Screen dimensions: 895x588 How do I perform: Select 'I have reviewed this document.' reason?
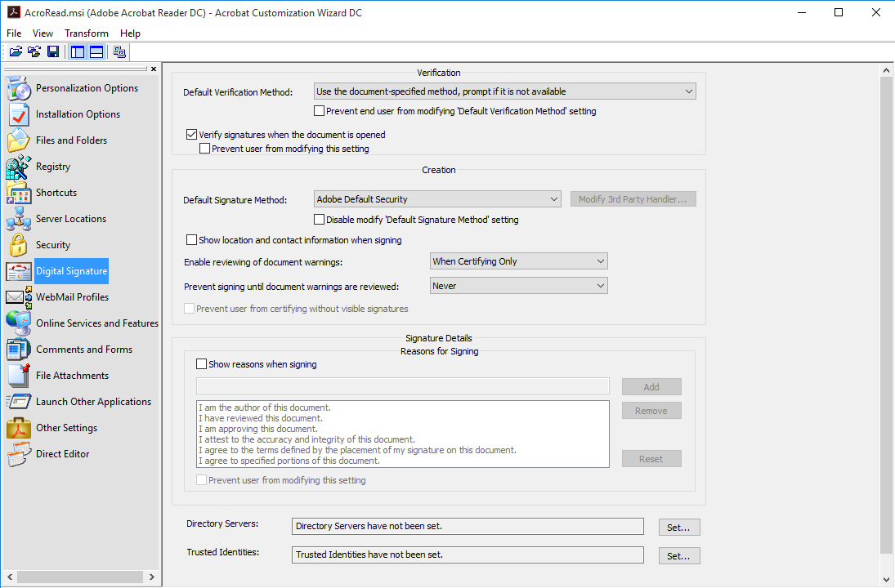click(x=260, y=418)
